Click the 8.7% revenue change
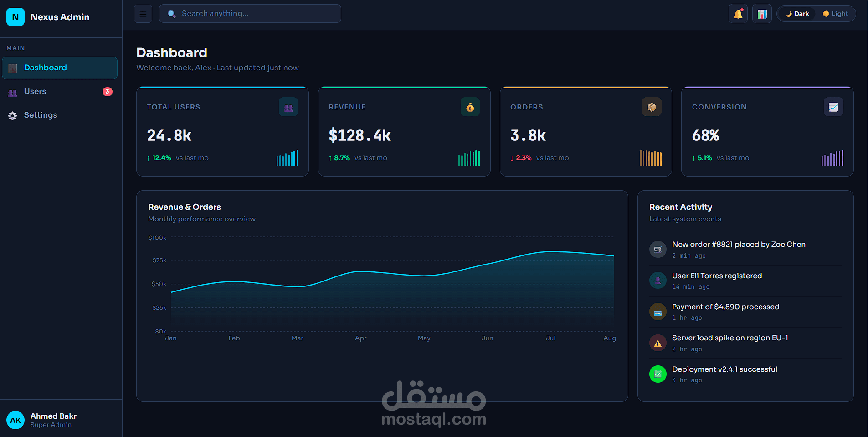 click(x=339, y=158)
